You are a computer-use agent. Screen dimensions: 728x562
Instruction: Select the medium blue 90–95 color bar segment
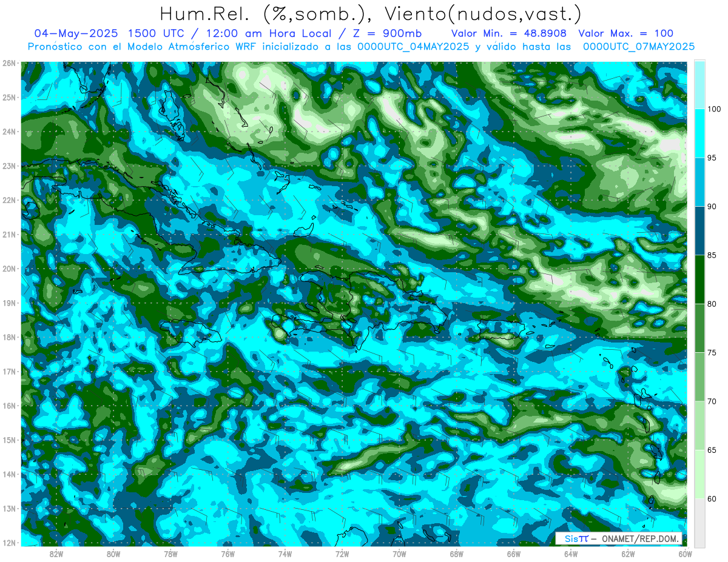[x=699, y=182]
